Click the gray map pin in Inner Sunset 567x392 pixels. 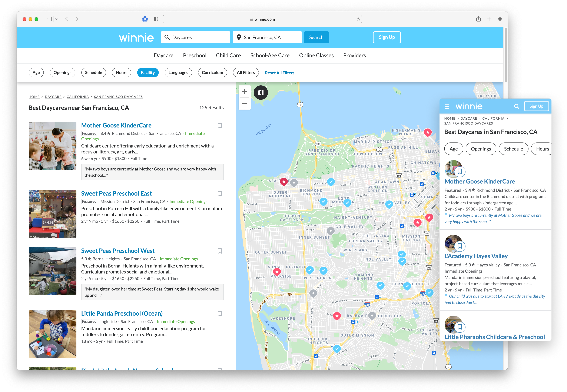[x=331, y=231]
